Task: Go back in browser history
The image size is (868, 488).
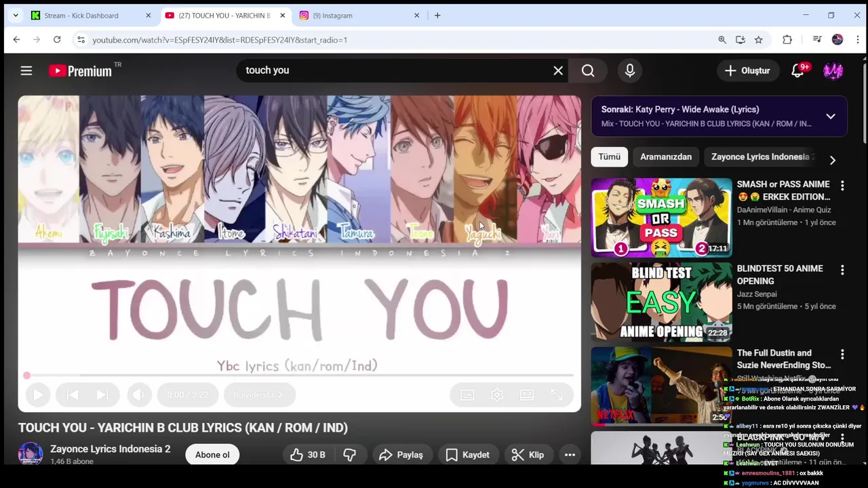Action: [x=16, y=40]
